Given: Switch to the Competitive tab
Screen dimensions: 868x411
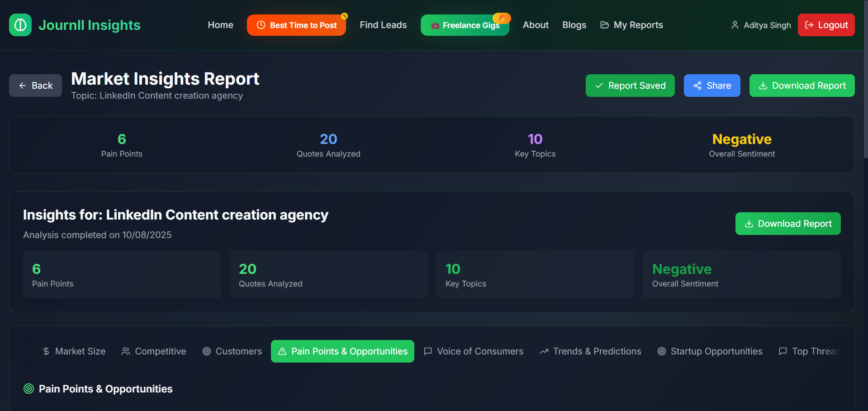Looking at the screenshot, I should point(154,351).
